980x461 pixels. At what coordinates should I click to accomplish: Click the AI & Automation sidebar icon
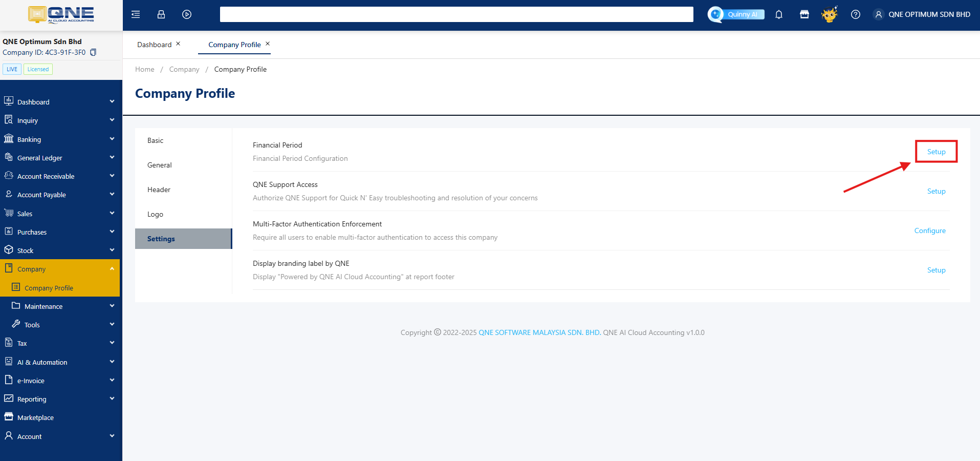point(9,362)
